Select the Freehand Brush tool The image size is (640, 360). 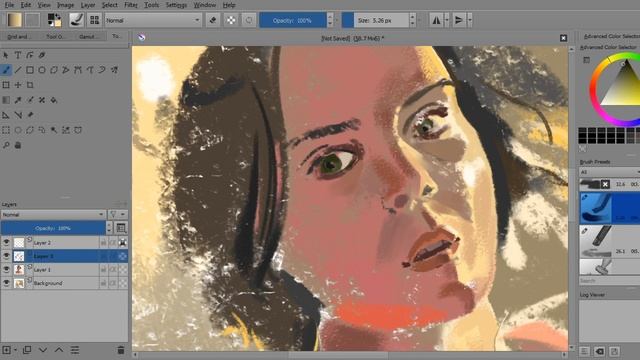(x=6, y=70)
